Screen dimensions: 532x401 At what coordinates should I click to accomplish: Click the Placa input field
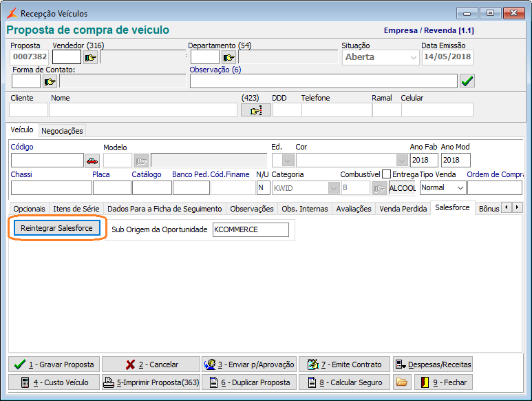[x=112, y=188]
